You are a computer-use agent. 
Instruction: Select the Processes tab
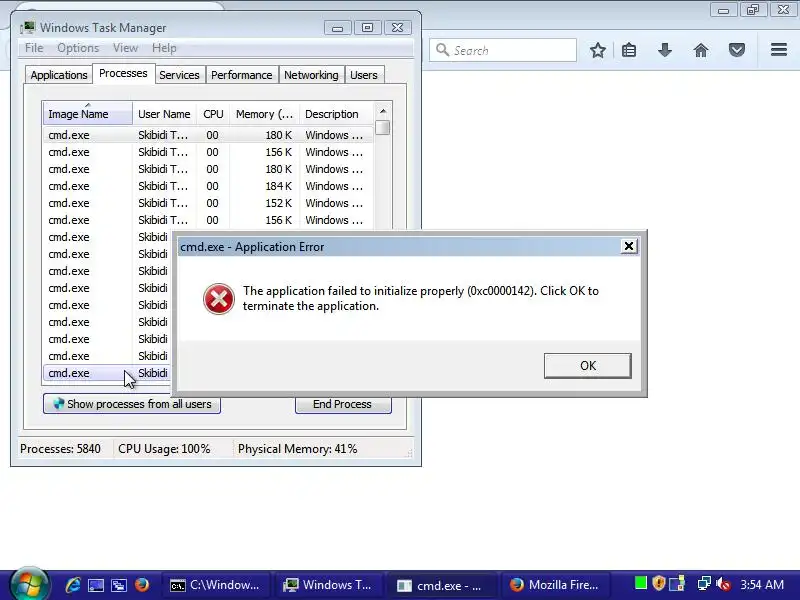tap(123, 73)
